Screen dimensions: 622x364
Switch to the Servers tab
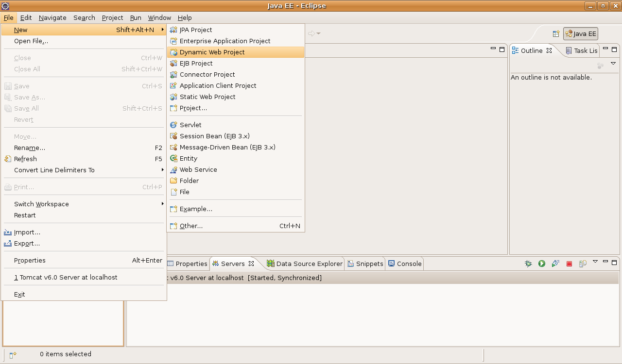233,264
